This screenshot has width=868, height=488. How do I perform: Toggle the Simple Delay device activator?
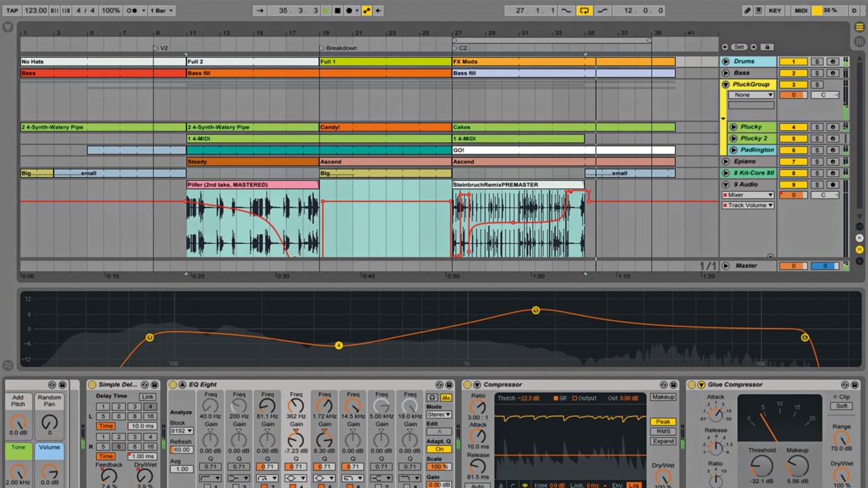(92, 385)
